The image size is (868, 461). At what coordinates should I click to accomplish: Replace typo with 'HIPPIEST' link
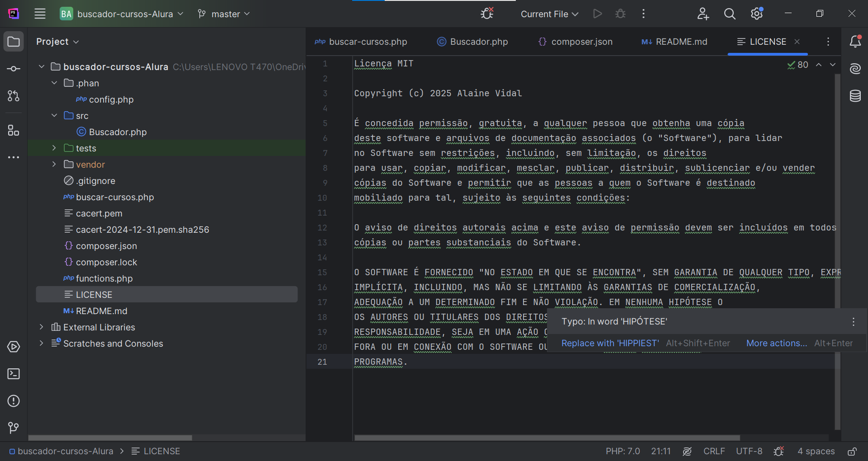tap(610, 343)
